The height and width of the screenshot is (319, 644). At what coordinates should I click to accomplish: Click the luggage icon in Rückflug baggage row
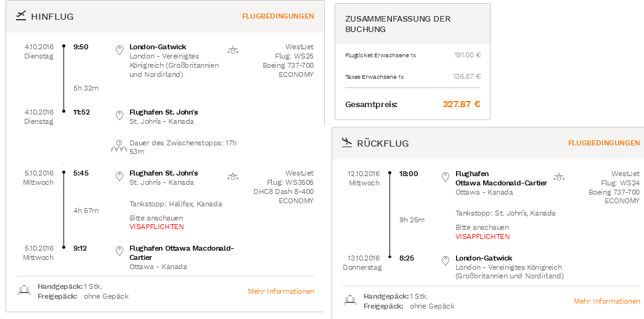click(350, 300)
